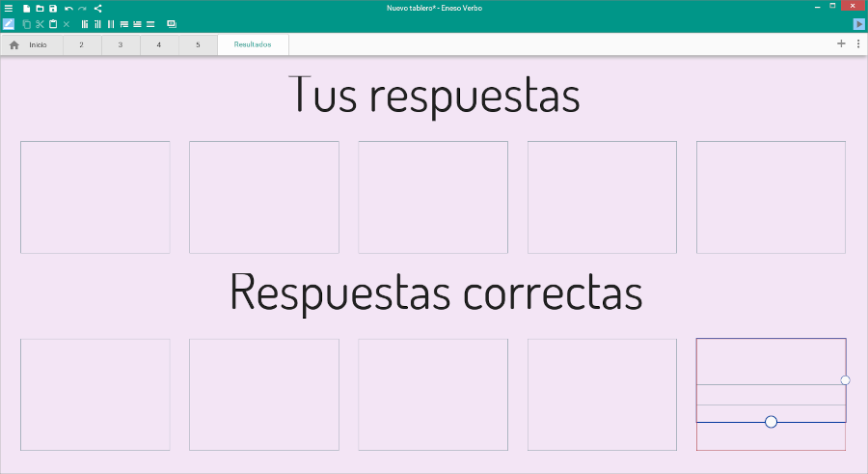This screenshot has width=868, height=474.
Task: Apply the first vertical-bars alignment icon
Action: pos(85,24)
